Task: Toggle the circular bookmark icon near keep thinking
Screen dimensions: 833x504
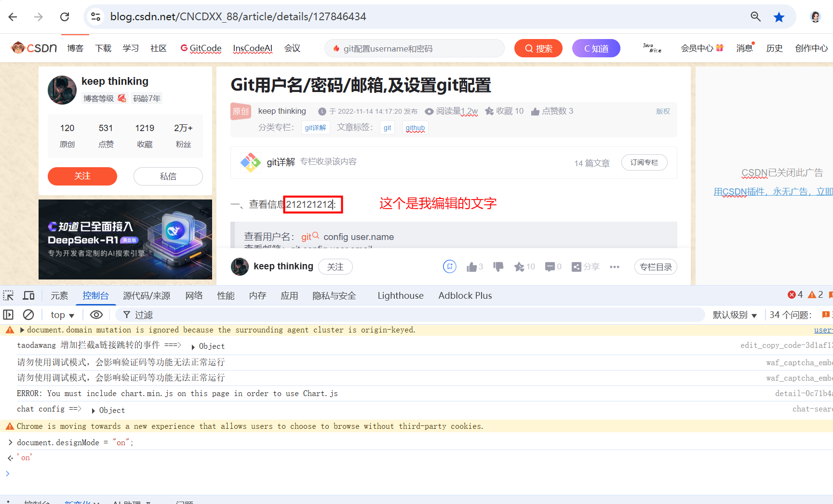Action: 449,266
